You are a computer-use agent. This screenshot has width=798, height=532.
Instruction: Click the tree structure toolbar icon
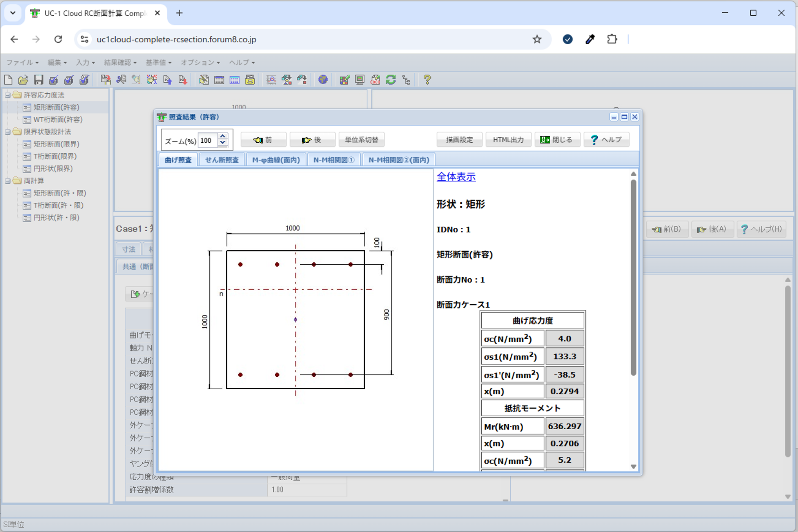[406, 80]
